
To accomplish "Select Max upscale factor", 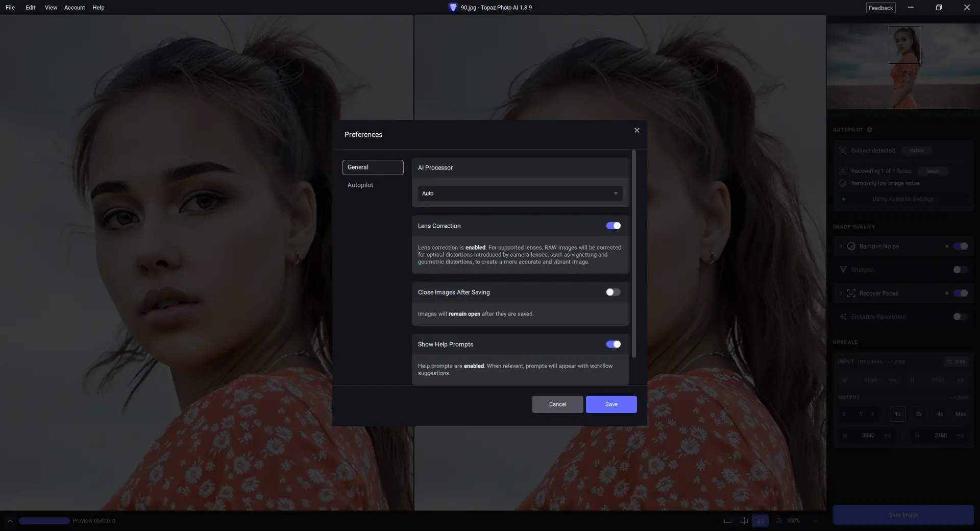I will click(961, 414).
